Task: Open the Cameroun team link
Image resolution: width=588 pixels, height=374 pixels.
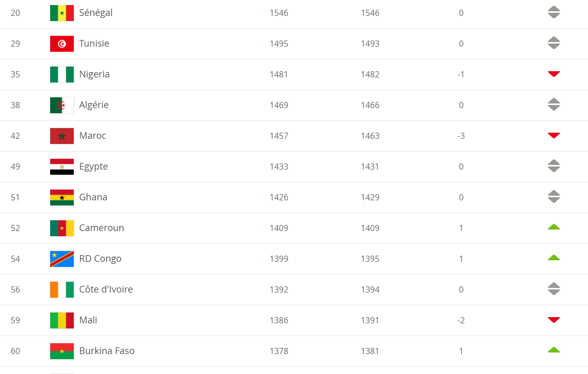Action: pyautogui.click(x=101, y=228)
